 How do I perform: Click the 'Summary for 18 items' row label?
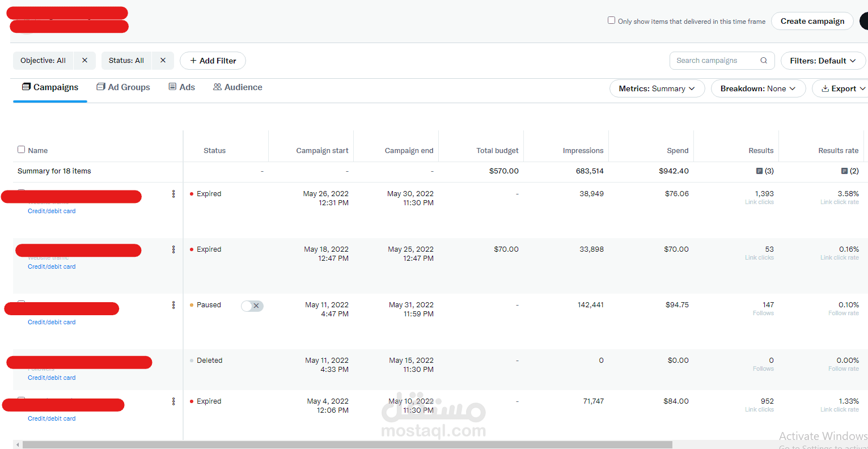pyautogui.click(x=54, y=171)
